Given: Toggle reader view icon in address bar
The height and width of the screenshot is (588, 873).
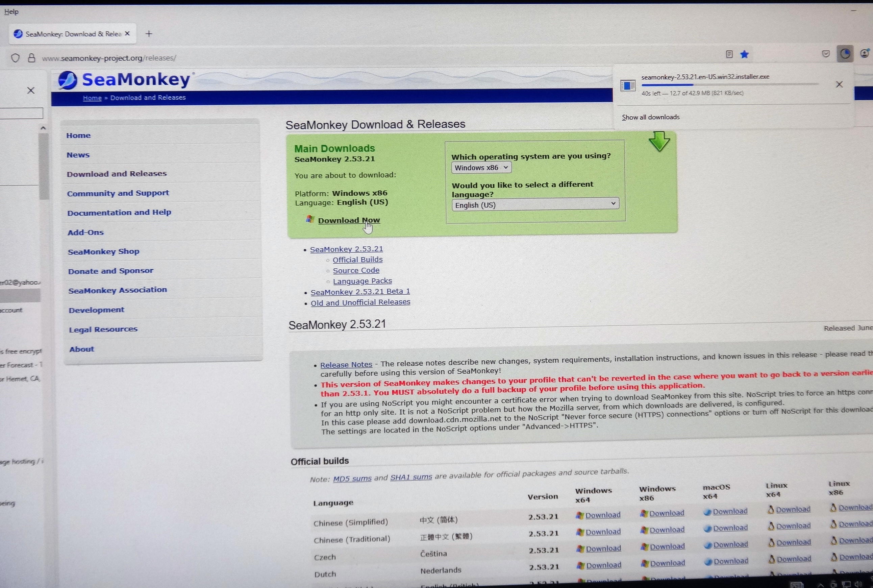Looking at the screenshot, I should (x=729, y=54).
